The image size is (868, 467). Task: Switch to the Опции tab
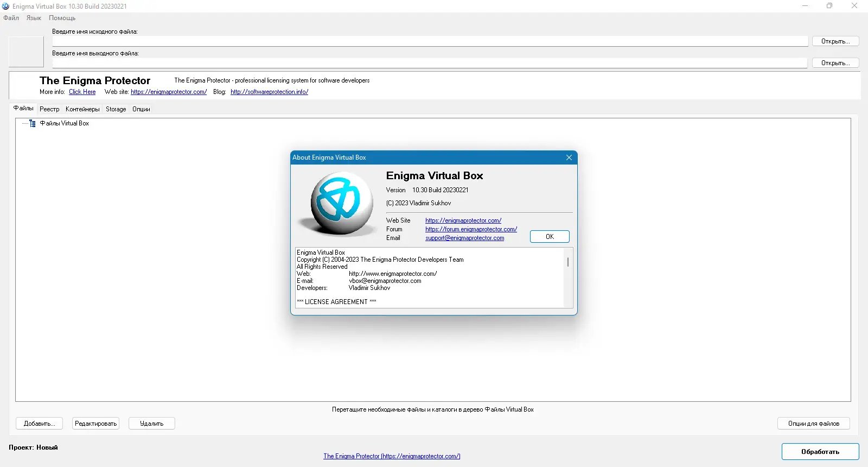[x=141, y=109]
